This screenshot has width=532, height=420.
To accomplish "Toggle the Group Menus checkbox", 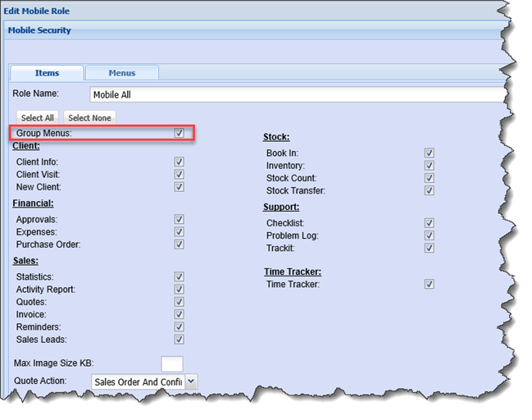I will (179, 133).
